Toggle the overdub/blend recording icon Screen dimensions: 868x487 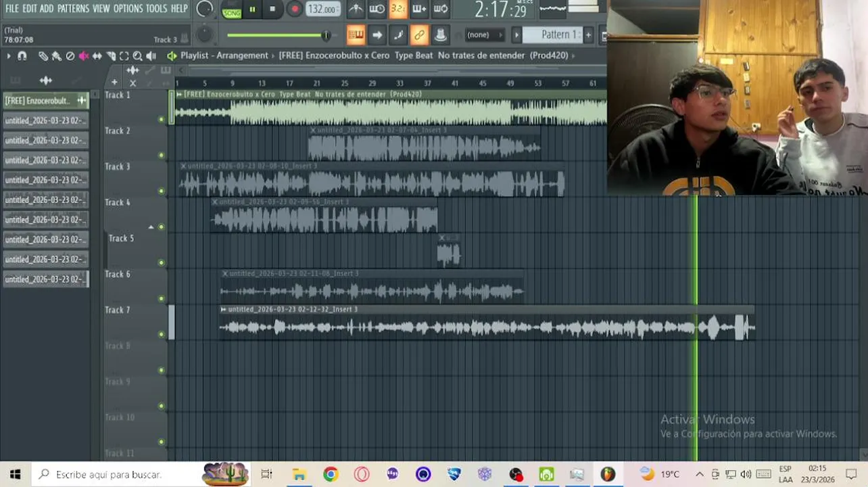click(x=419, y=9)
